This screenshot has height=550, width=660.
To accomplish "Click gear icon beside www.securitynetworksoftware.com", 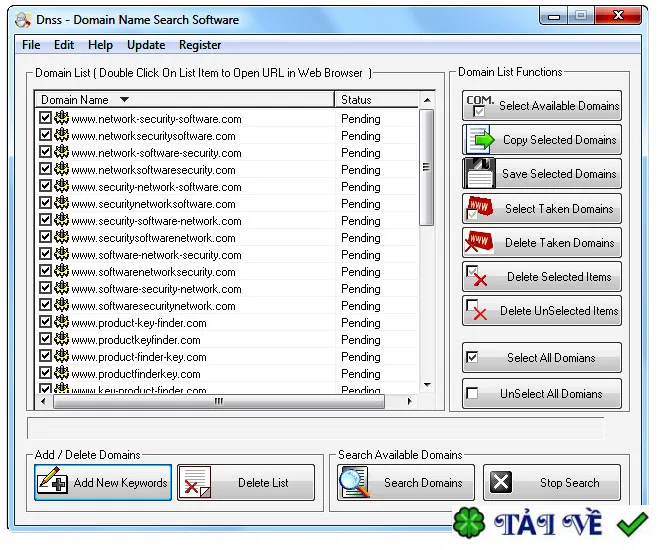I will [61, 203].
